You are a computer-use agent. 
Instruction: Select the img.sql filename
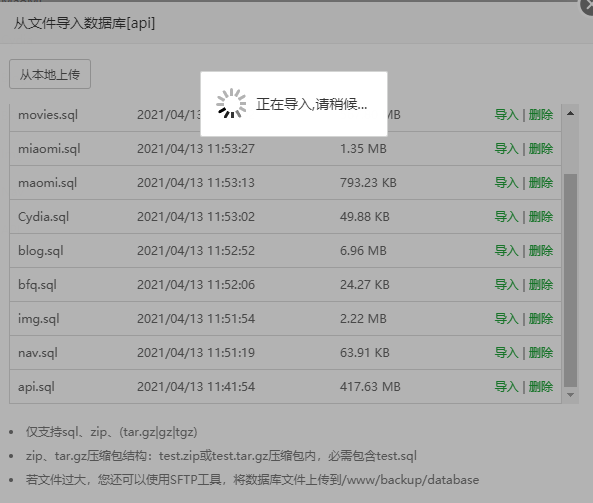(x=39, y=319)
